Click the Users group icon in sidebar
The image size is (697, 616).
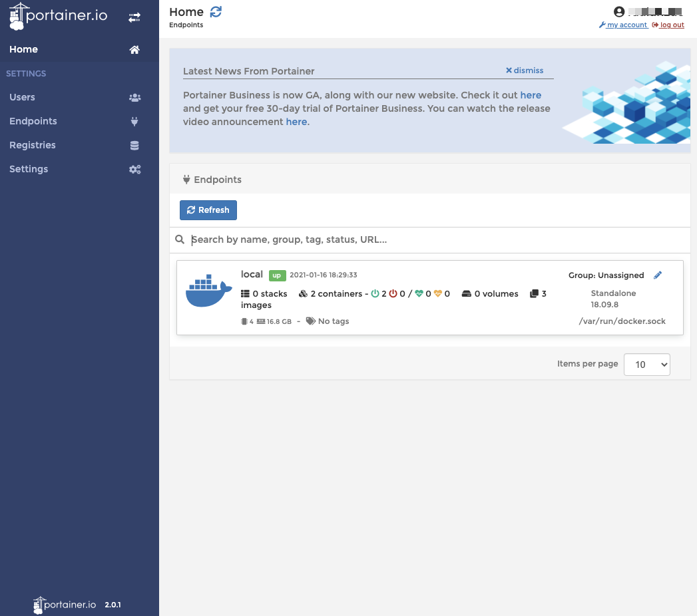134,97
